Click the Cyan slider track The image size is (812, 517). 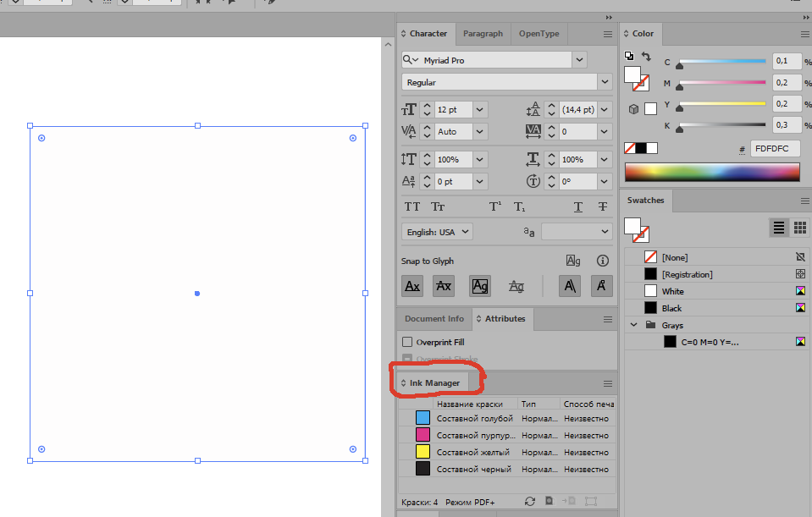click(722, 61)
